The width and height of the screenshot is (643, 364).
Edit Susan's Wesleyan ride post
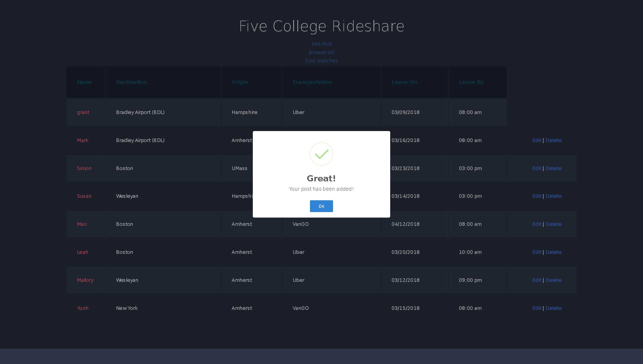coord(536,196)
